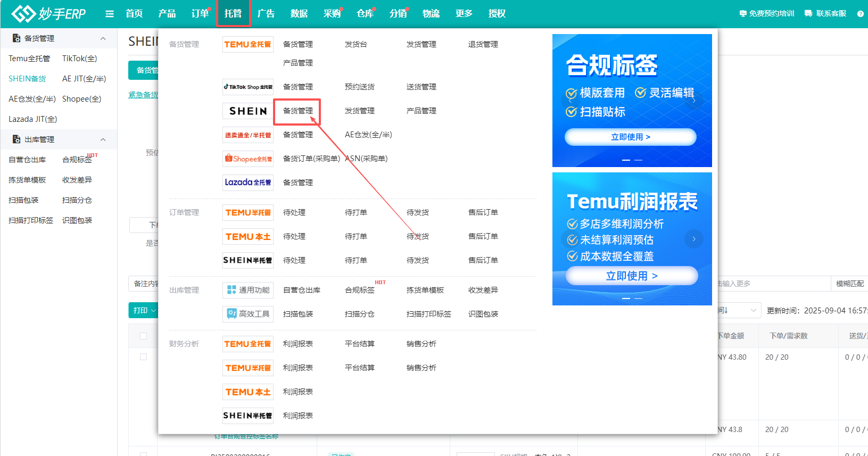Open the 高效工具 icon in 出库管理

click(248, 314)
